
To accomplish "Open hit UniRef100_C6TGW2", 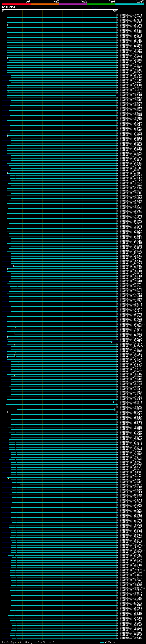I will pos(131,25).
